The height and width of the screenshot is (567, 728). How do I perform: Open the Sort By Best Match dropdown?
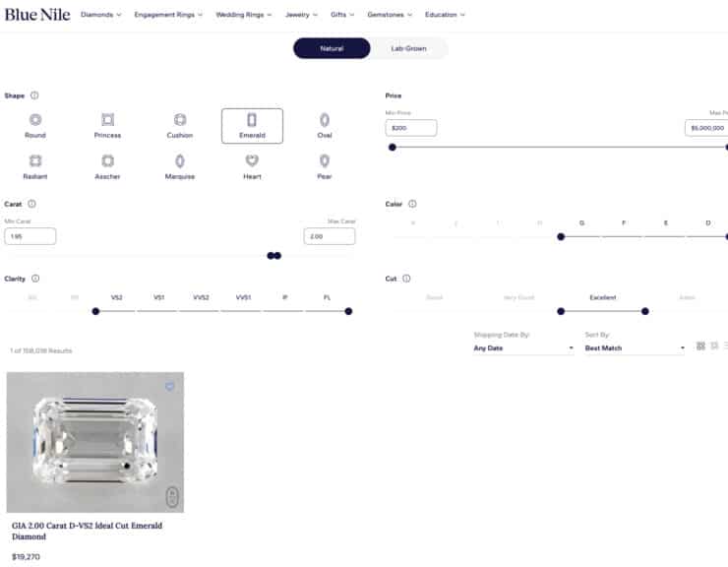click(635, 348)
